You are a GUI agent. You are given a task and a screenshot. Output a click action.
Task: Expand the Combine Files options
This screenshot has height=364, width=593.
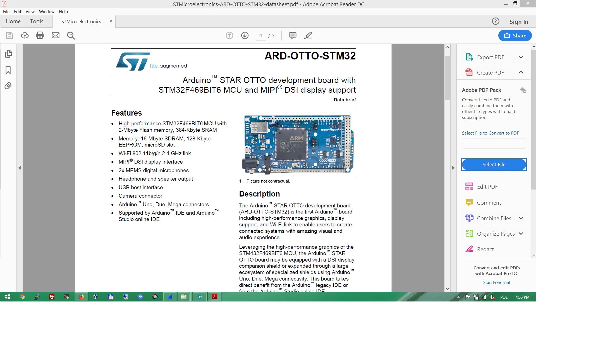click(521, 218)
